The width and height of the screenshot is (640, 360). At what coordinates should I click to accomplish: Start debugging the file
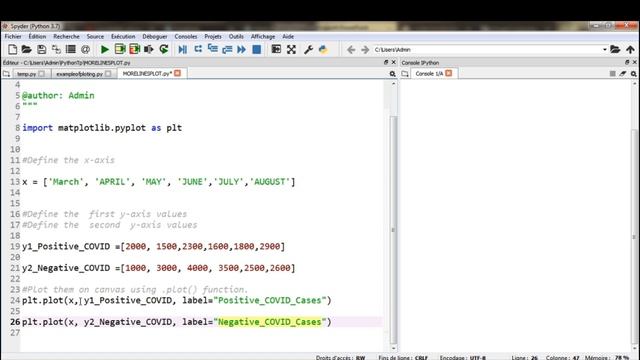[x=182, y=49]
